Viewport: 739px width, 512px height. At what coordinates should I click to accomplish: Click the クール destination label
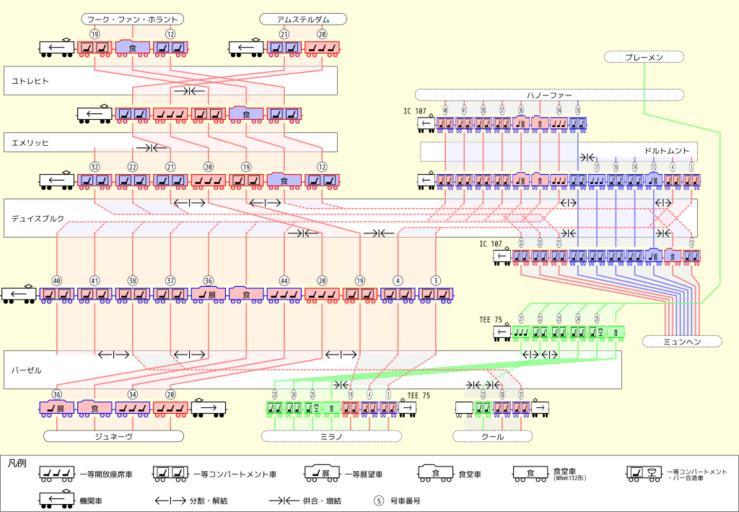(491, 436)
